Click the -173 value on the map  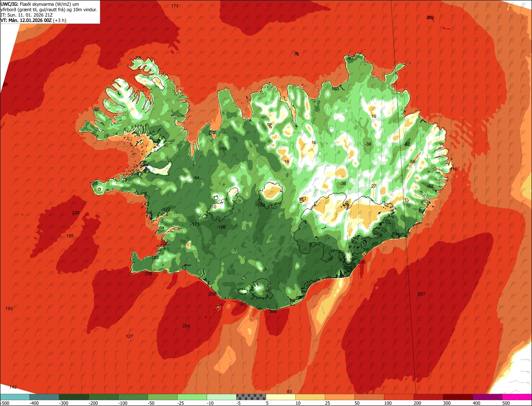click(195, 224)
